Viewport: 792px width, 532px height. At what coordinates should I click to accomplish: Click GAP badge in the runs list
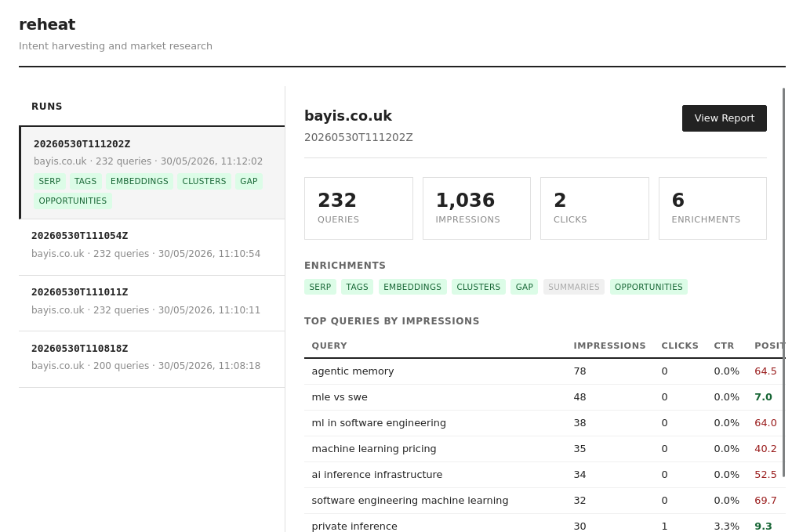click(249, 181)
